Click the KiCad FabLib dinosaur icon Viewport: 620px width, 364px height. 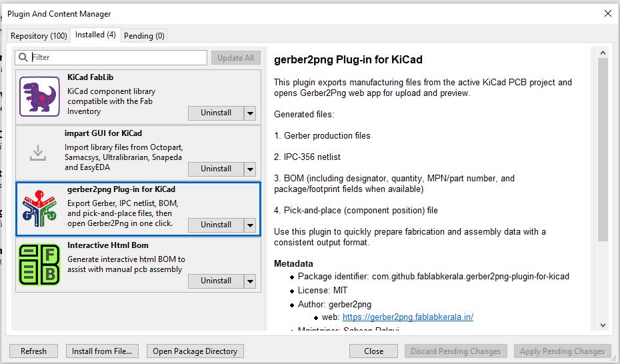pyautogui.click(x=39, y=96)
